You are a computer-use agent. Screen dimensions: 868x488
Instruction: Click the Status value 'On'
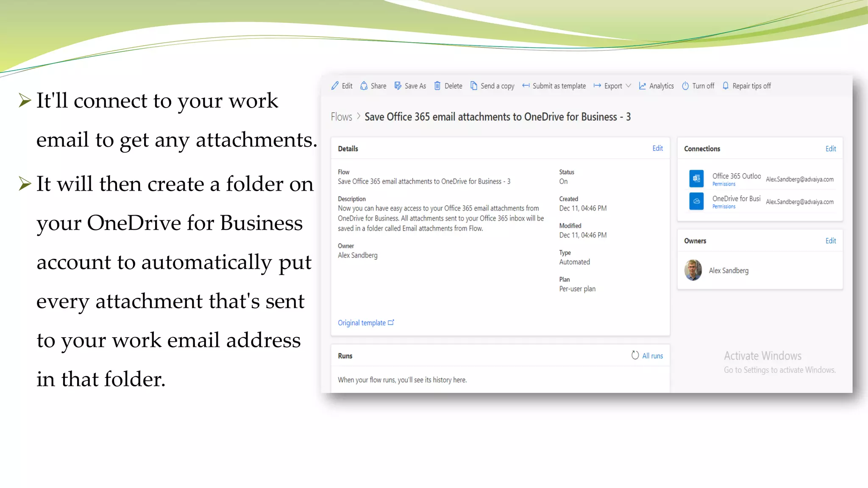[563, 181]
